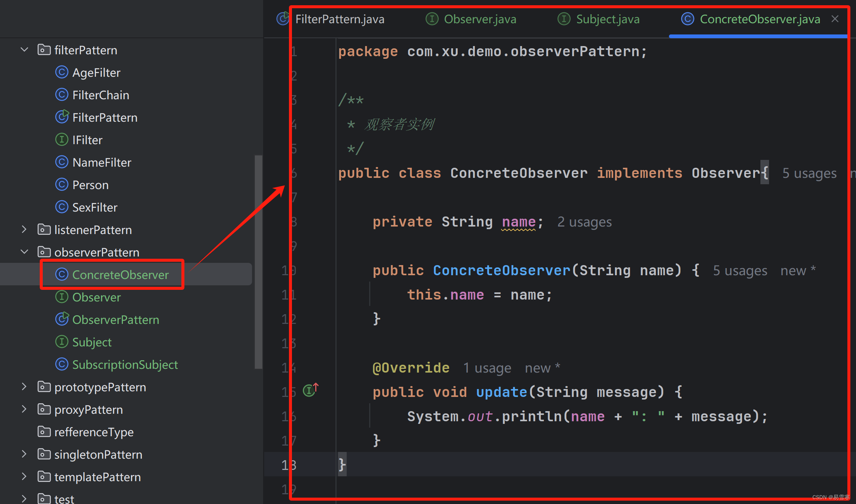Click the prototypePattern folder icon
This screenshot has height=504, width=856.
click(x=44, y=386)
